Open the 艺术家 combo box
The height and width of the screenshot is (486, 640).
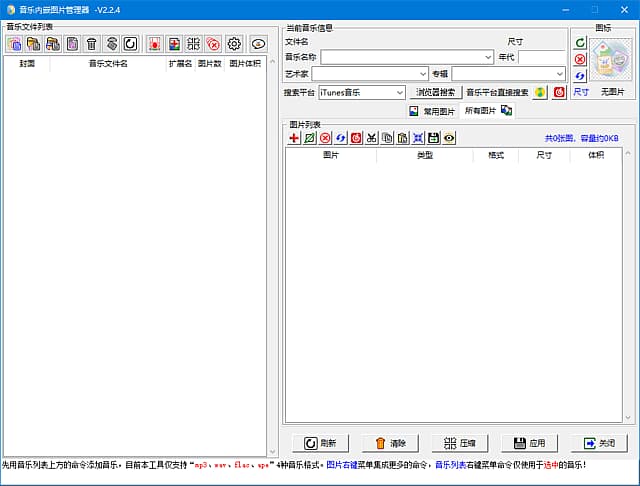422,74
